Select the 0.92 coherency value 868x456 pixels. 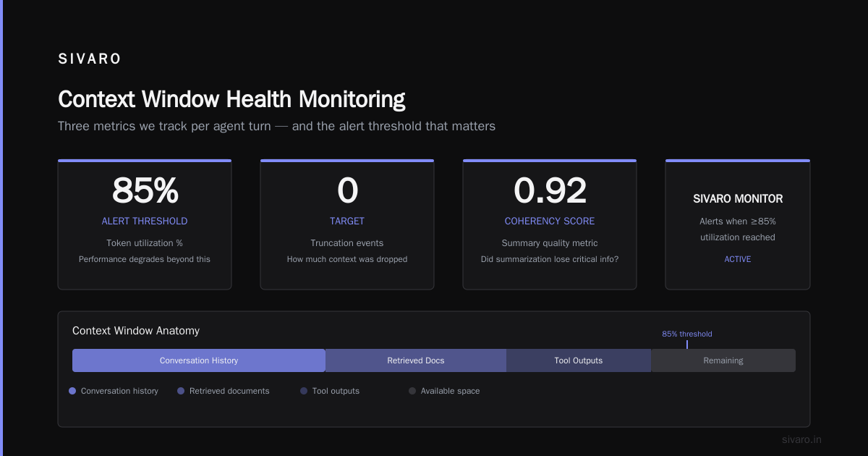[550, 190]
